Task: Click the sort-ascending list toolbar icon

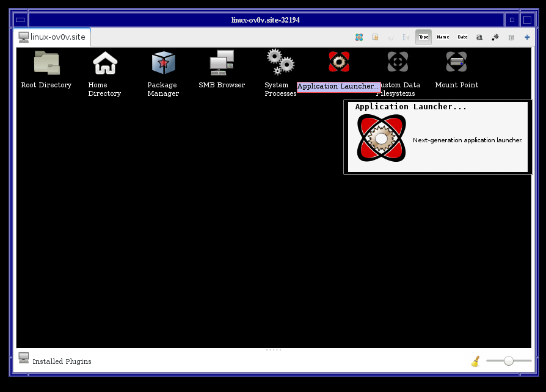Action: click(x=406, y=37)
